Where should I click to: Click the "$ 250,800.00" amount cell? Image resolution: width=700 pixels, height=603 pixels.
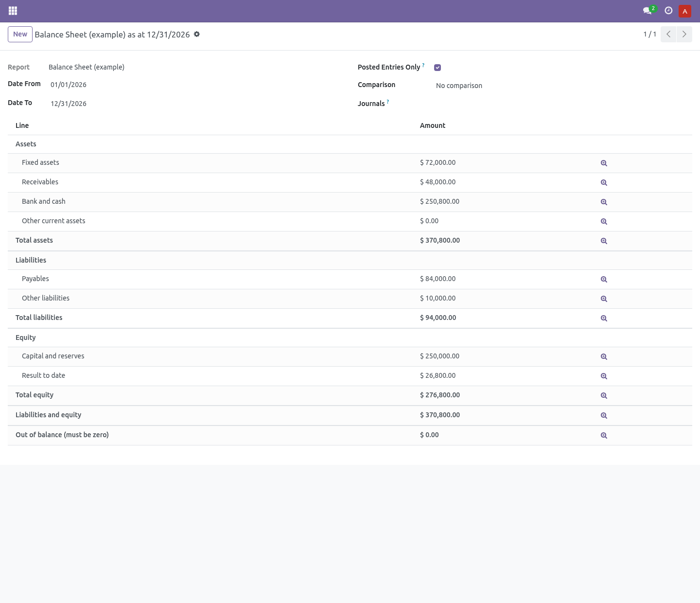pos(439,201)
